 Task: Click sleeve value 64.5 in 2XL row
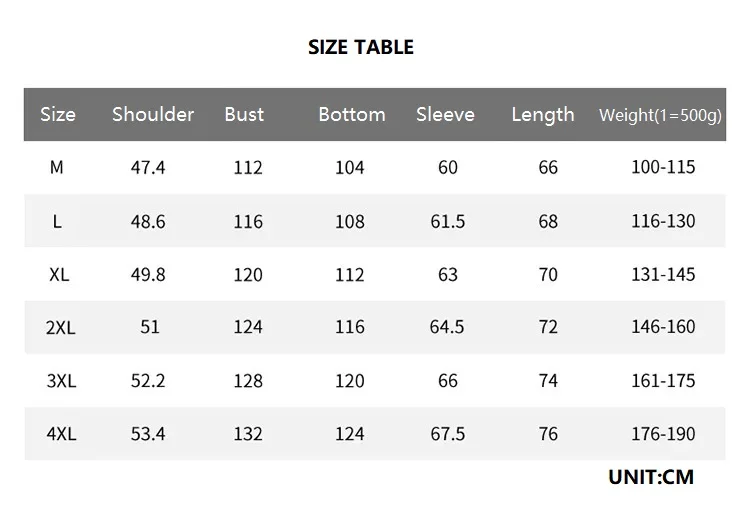tap(447, 327)
